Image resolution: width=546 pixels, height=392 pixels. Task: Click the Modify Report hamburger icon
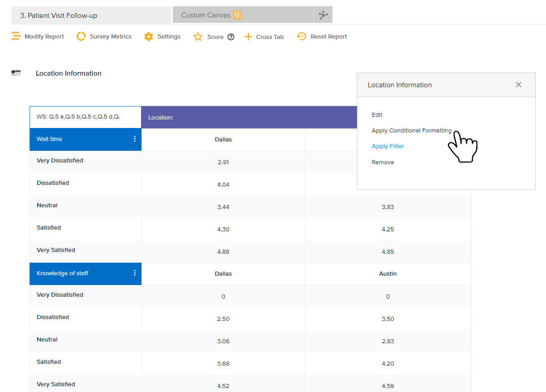(x=16, y=37)
